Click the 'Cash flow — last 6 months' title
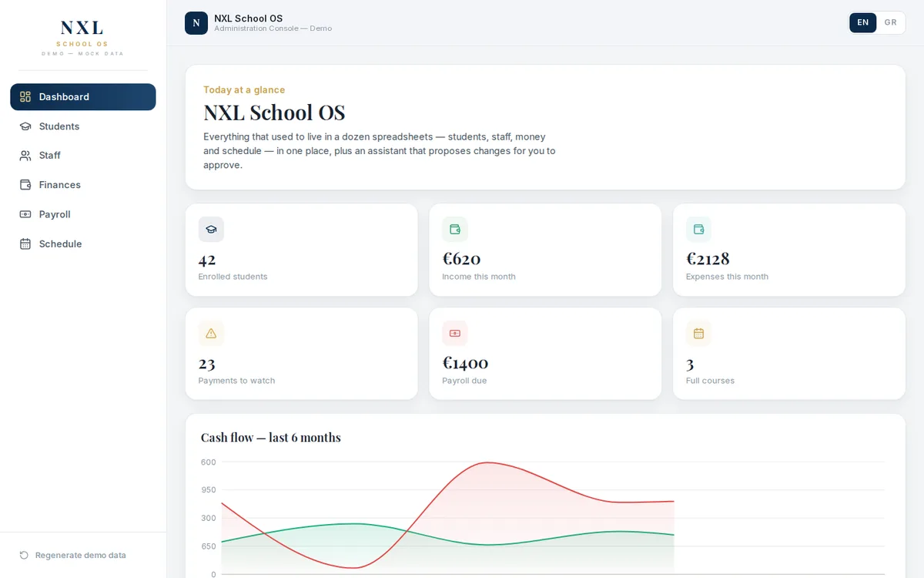 pos(270,438)
